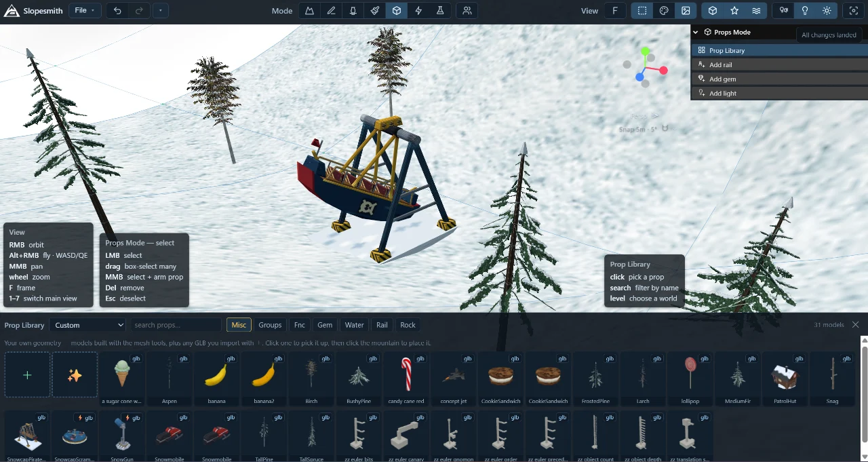Pick the concept jet prop
This screenshot has height=462, width=868.
click(454, 378)
